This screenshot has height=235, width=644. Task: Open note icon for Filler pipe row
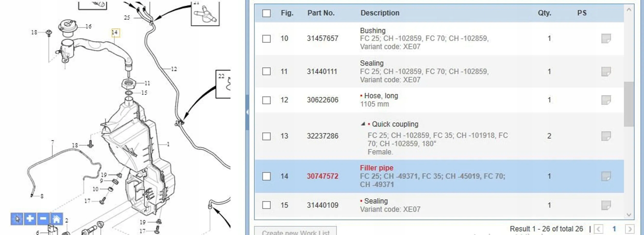pos(606,176)
